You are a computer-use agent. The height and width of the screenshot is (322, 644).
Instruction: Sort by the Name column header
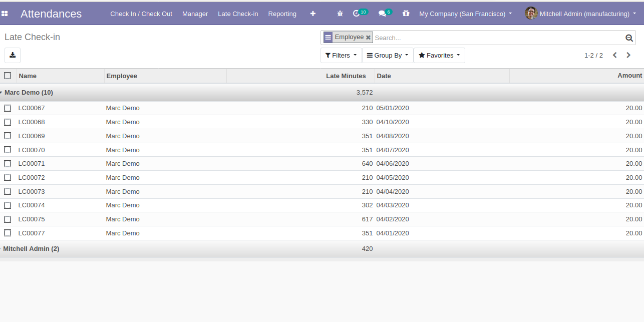point(60,76)
